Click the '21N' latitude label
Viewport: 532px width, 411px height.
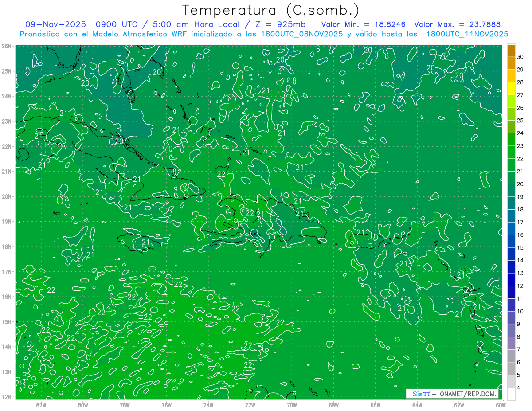(6, 171)
